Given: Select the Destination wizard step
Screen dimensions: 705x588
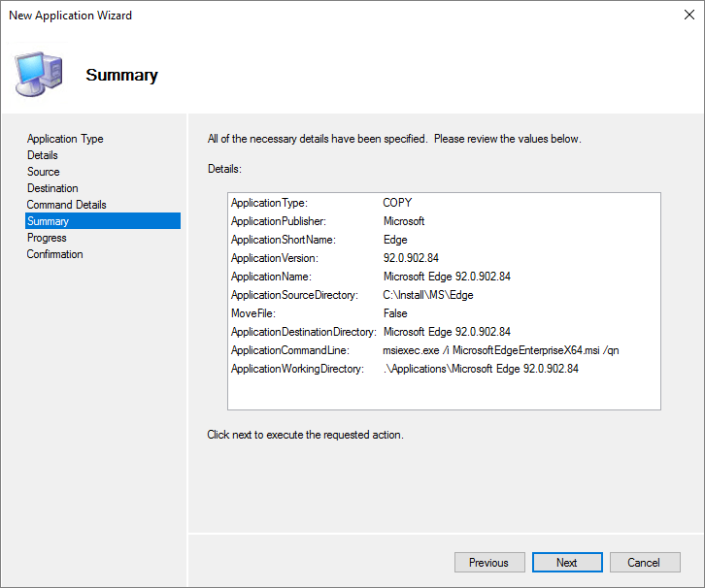Looking at the screenshot, I should pyautogui.click(x=52, y=188).
